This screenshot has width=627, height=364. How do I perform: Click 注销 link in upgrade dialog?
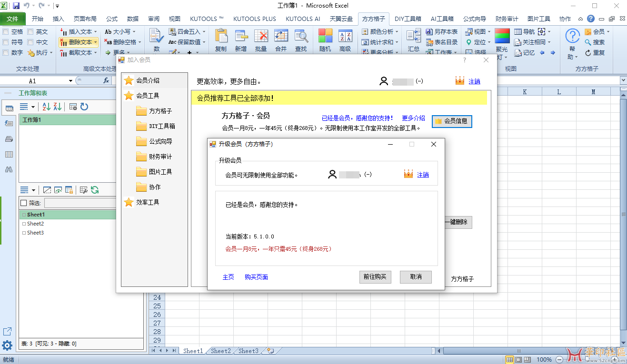coord(423,175)
